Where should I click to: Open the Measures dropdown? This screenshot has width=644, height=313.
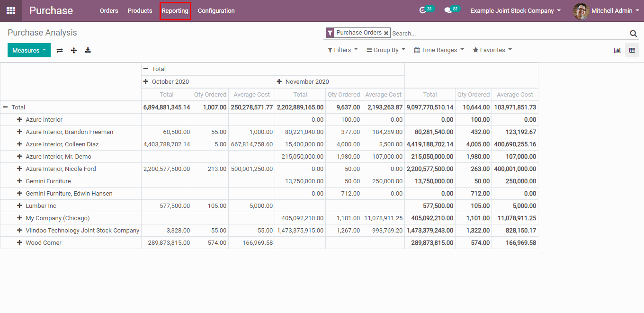click(29, 50)
